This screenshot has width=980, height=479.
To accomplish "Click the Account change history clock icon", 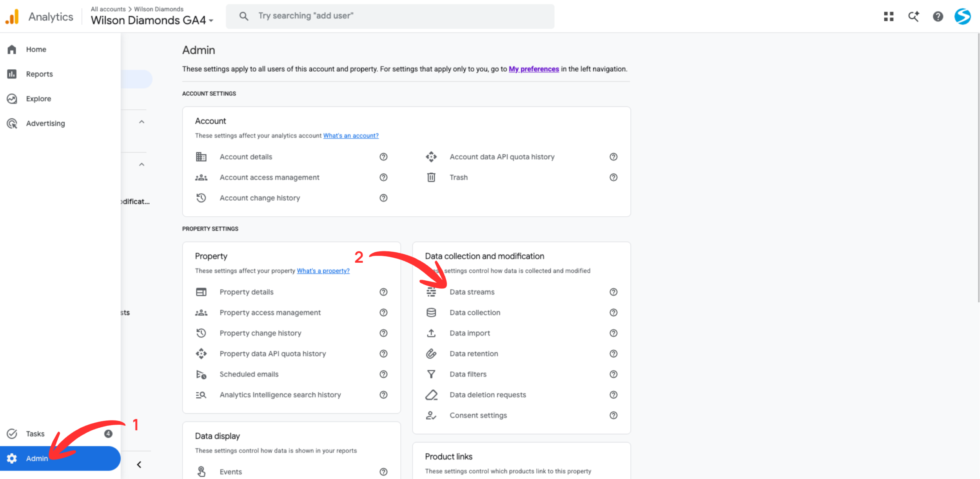I will (x=201, y=198).
